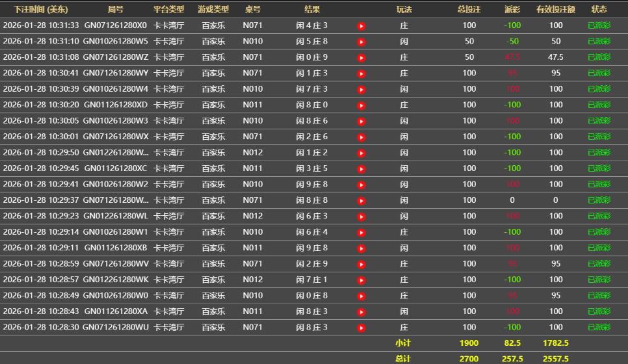Select the 有效投注额 column header
The height and width of the screenshot is (364, 628).
555,10
